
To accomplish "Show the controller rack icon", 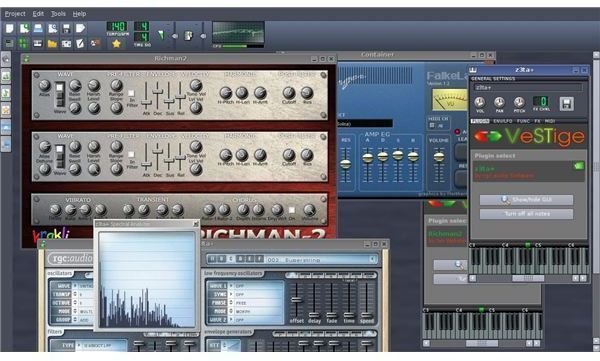I will 95,43.
